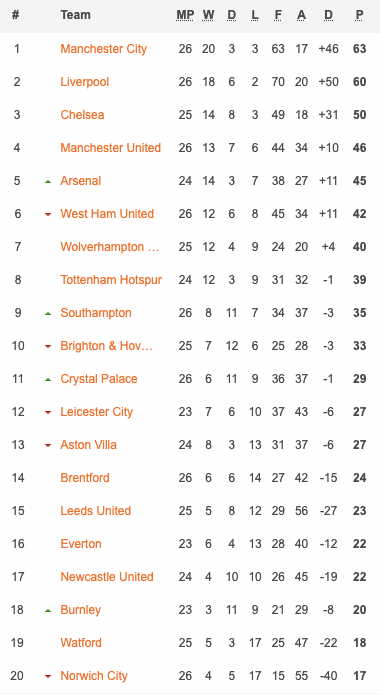Click green up arrow next to Burnley
Viewport: 380px width, 694px height.
point(48,610)
